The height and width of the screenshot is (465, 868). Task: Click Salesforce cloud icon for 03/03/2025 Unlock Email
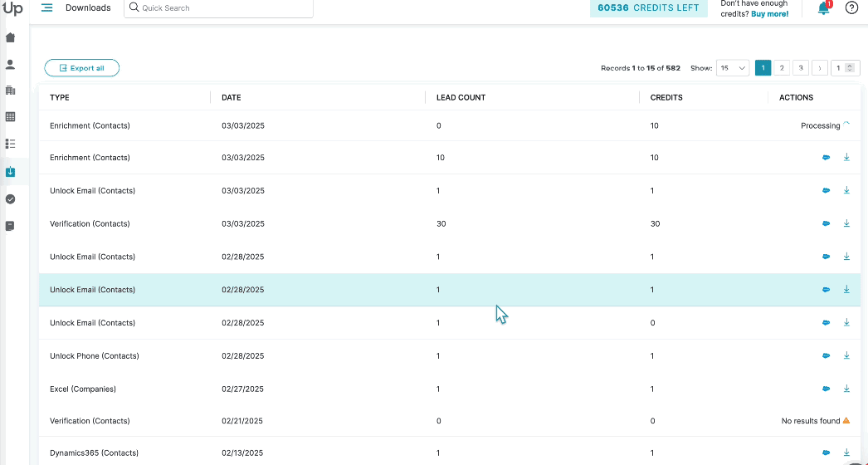[x=826, y=191]
